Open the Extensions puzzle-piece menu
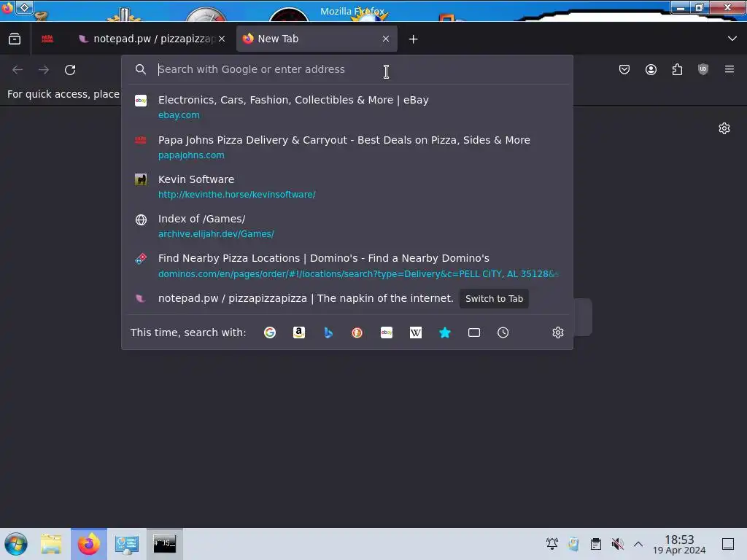 pyautogui.click(x=677, y=69)
